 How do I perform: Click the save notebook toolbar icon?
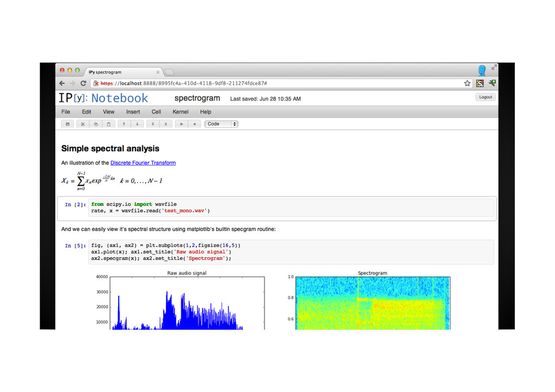pyautogui.click(x=68, y=124)
